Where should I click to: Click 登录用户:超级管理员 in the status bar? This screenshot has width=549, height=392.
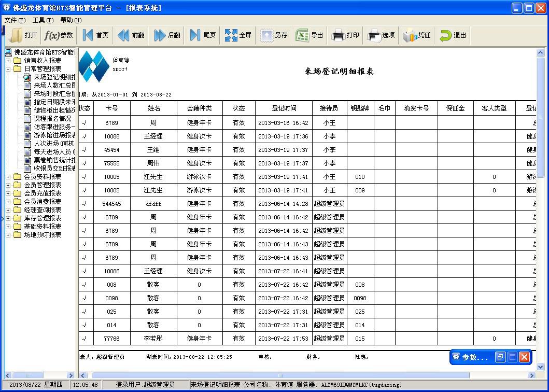[x=145, y=385]
